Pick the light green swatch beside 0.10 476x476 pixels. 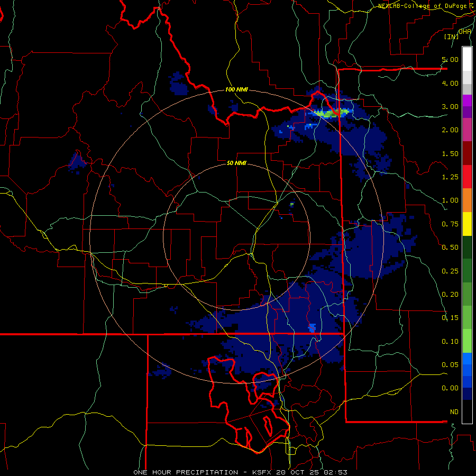click(x=467, y=341)
